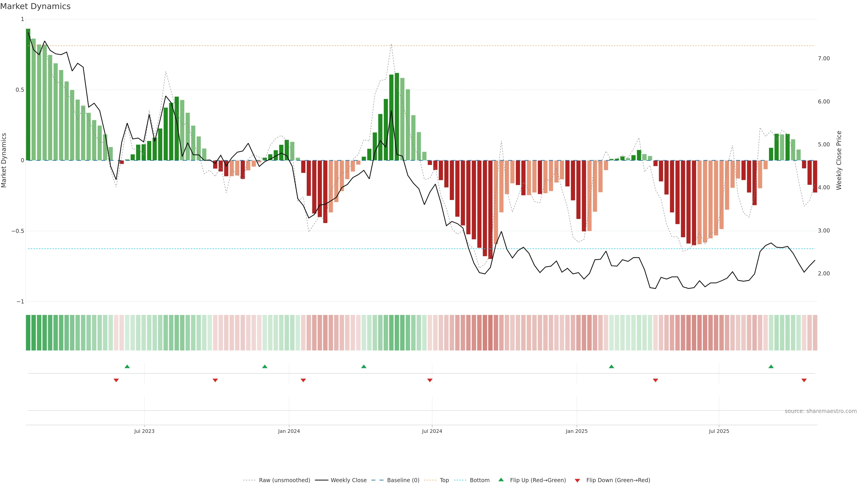Click the Flip Up marker after Jan 2025

pos(611,366)
